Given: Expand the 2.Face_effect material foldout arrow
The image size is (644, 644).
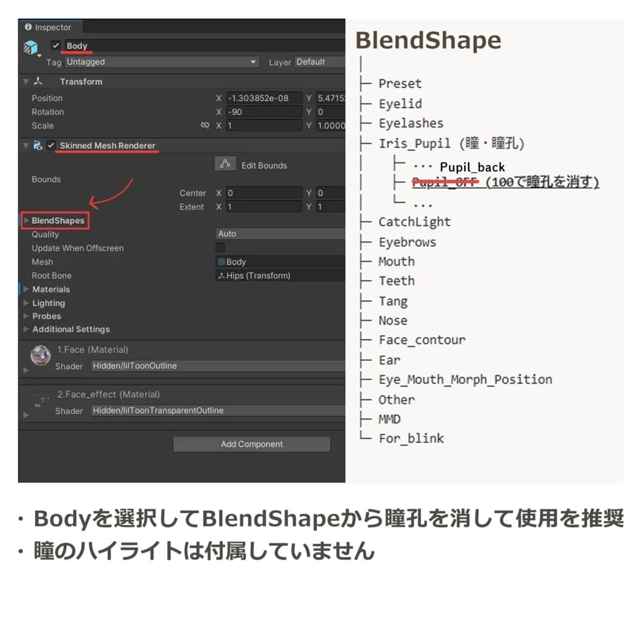Looking at the screenshot, I should click(x=26, y=415).
